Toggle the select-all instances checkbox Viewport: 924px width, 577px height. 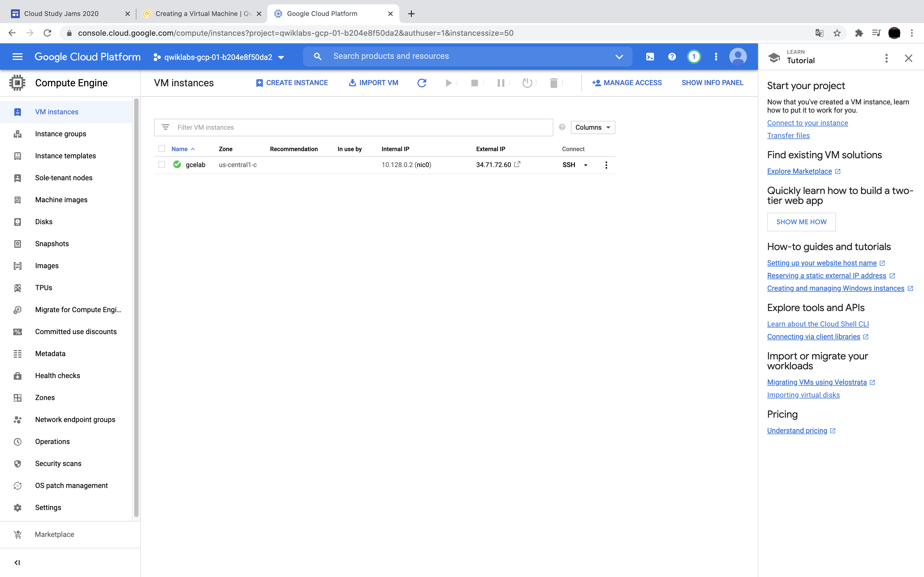click(x=162, y=148)
